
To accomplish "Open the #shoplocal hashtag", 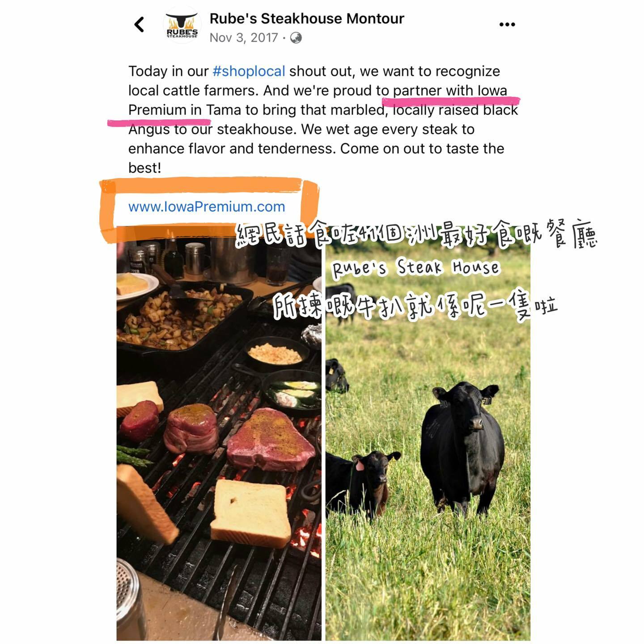I will point(249,71).
